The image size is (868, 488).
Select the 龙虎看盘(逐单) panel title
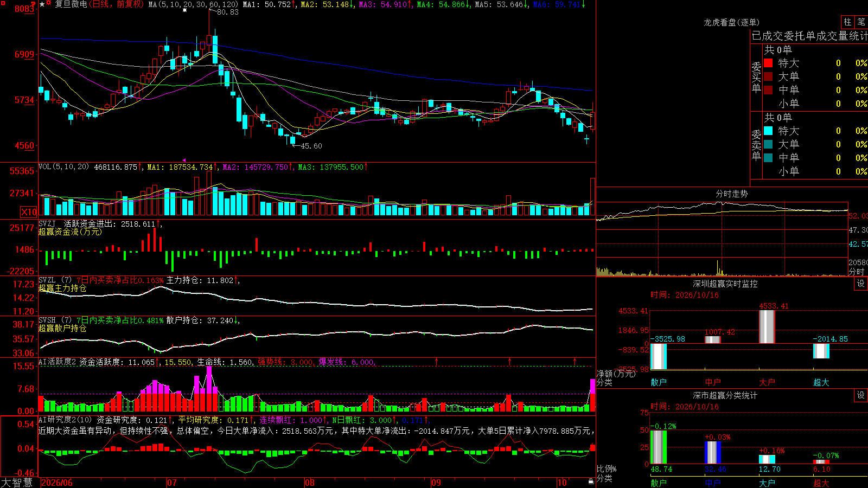(731, 22)
